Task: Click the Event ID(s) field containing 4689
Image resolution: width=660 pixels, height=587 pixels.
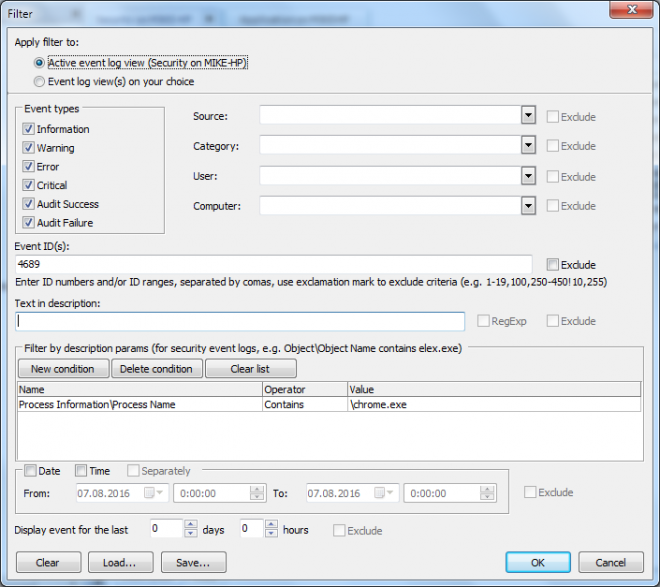Action: 274,264
